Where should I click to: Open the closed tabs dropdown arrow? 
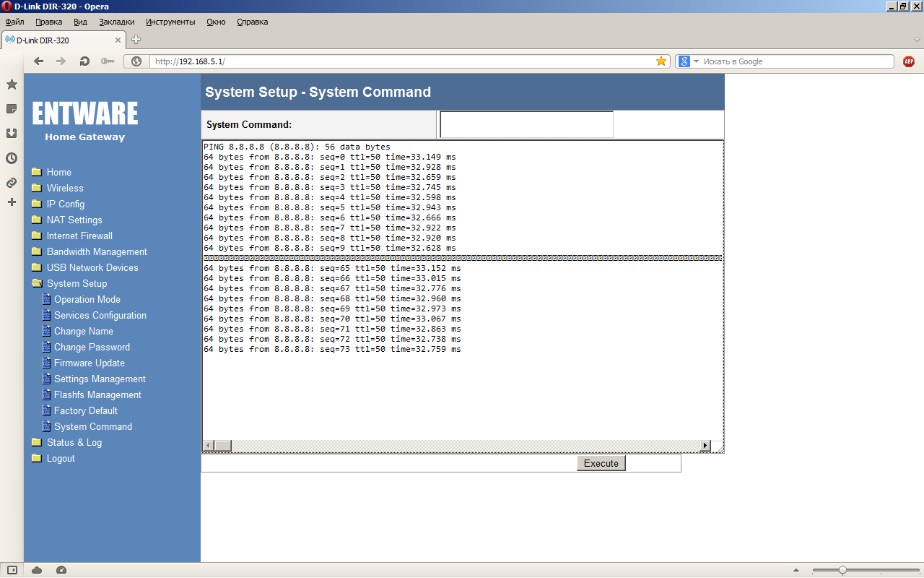tap(918, 40)
